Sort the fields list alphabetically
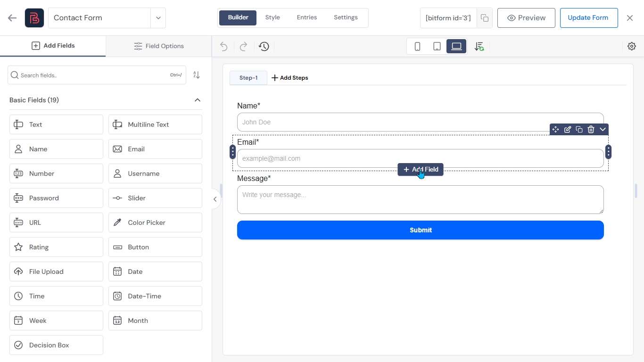 pyautogui.click(x=197, y=75)
